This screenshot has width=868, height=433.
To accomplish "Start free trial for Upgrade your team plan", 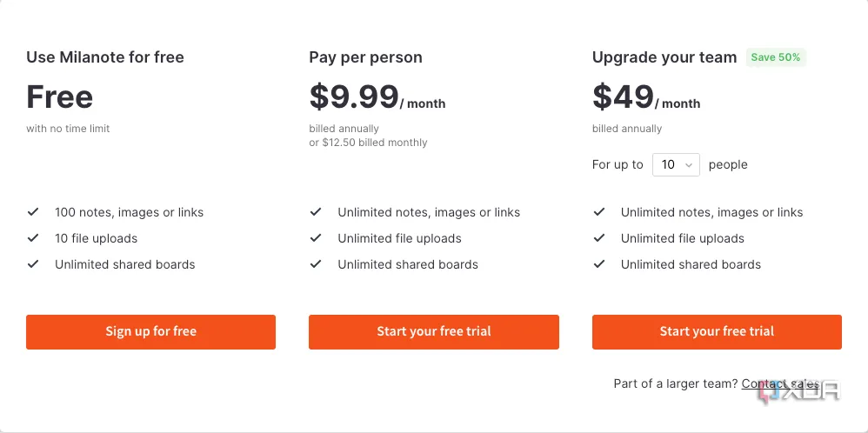I will click(x=717, y=331).
